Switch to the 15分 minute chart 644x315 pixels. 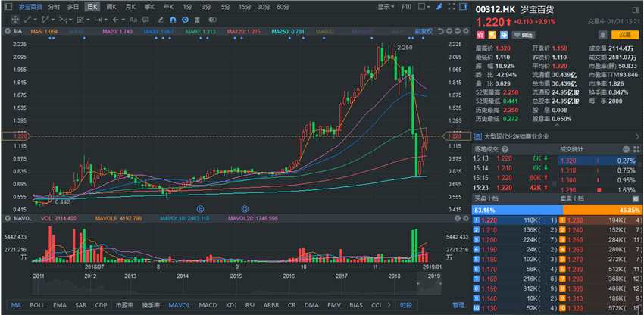tap(245, 7)
